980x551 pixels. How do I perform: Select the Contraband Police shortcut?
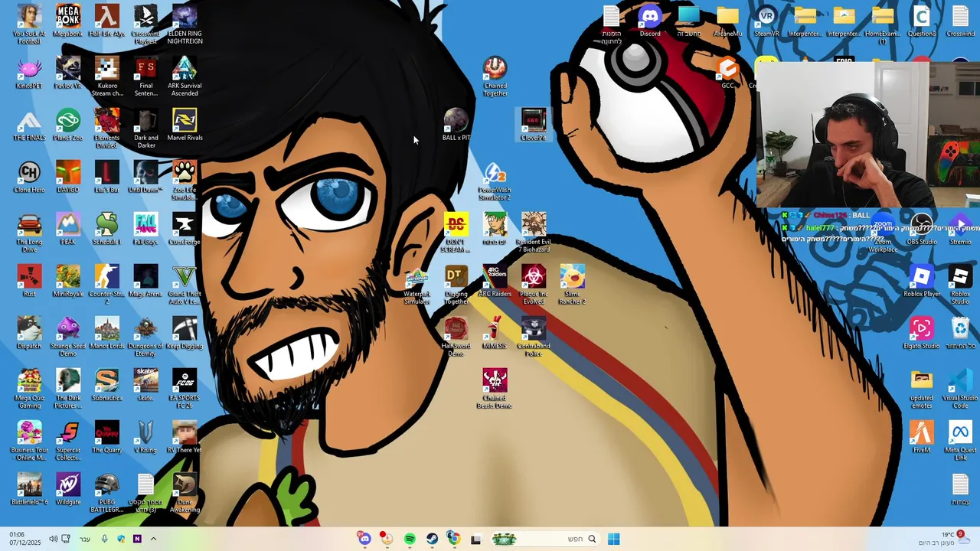[534, 337]
